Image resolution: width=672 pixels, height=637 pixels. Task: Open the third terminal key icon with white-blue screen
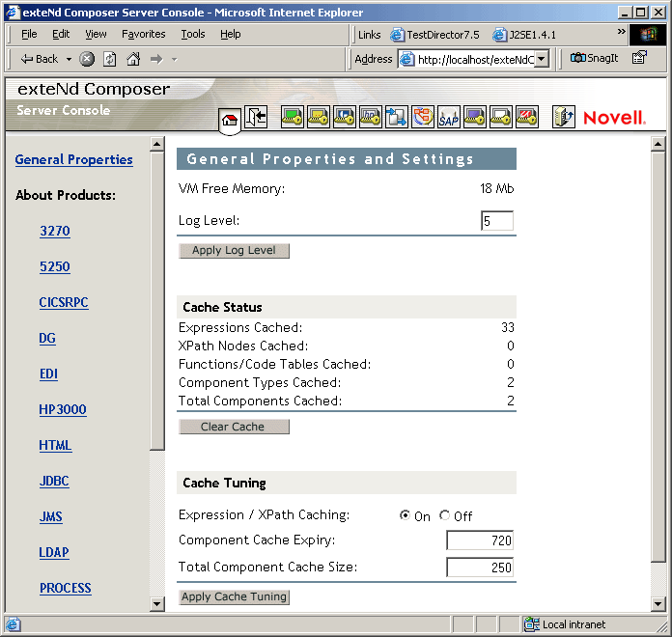tap(344, 117)
